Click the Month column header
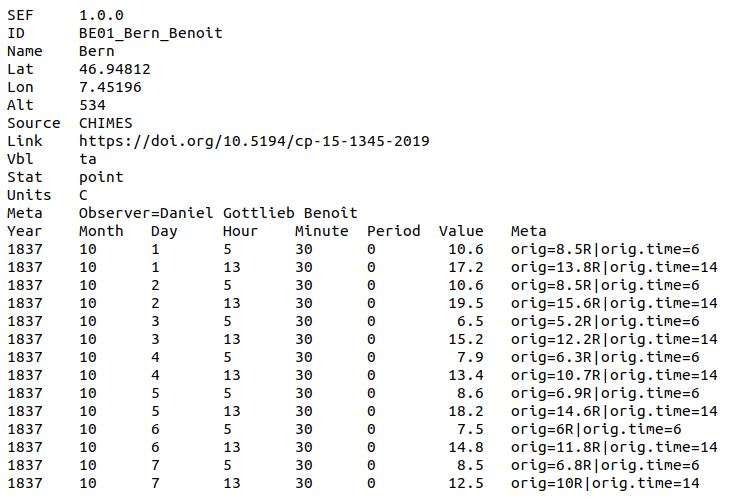729x499 pixels. pyautogui.click(x=101, y=231)
